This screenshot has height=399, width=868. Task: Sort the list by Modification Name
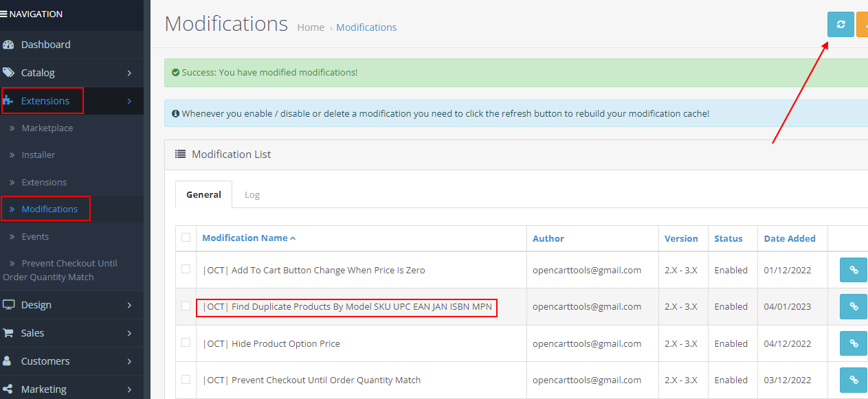pos(245,238)
